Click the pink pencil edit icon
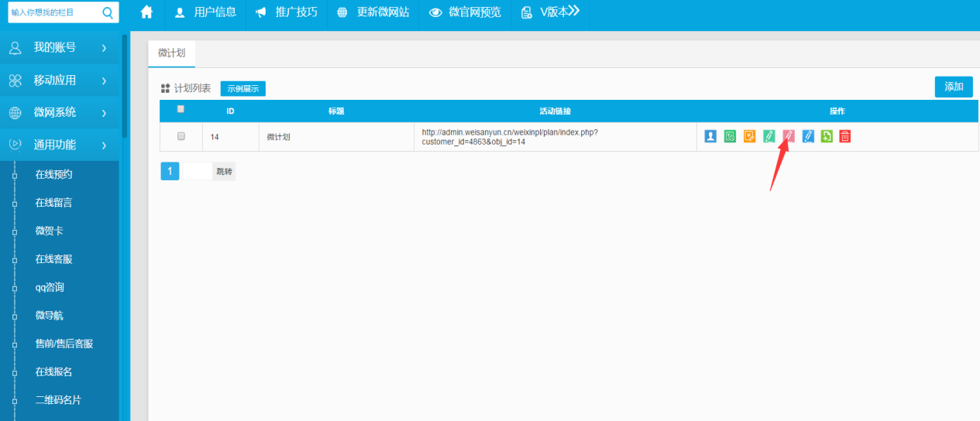Image resolution: width=980 pixels, height=421 pixels. tap(789, 136)
